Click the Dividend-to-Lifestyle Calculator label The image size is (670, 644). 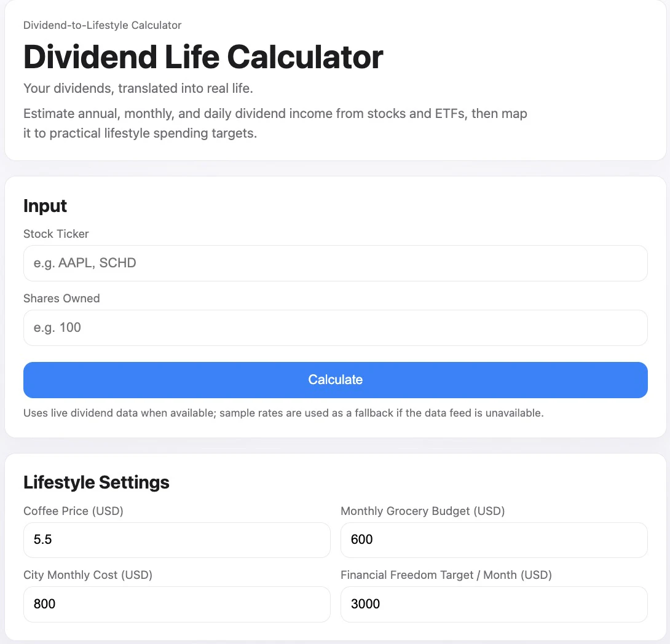point(102,25)
